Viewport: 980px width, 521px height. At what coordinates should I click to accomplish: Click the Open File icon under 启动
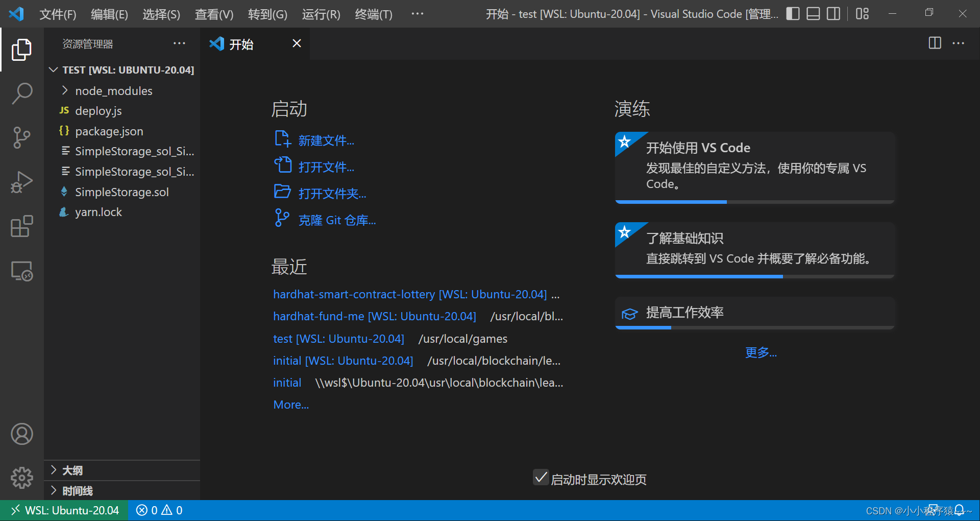[x=282, y=165]
